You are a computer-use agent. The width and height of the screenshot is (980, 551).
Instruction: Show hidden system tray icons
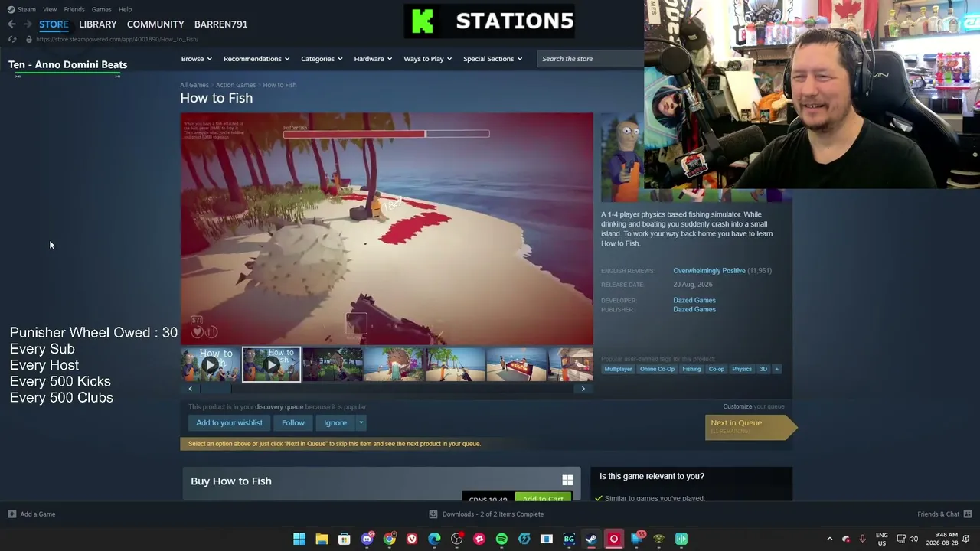(x=829, y=539)
